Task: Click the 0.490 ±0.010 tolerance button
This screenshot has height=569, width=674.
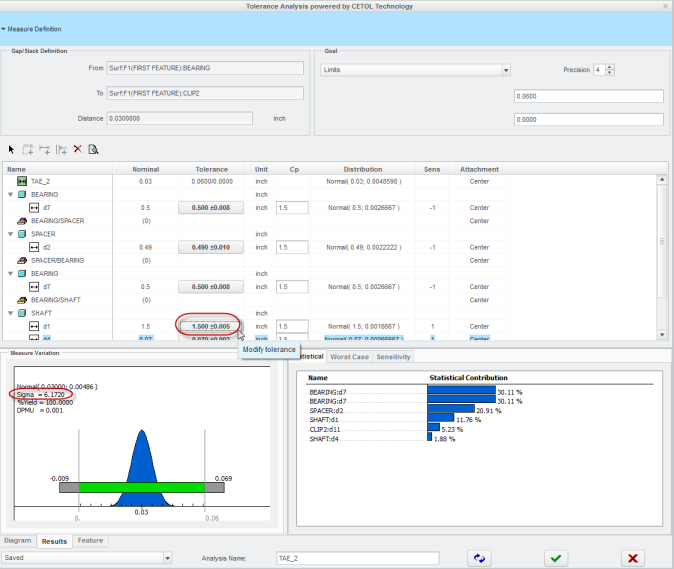Action: tap(211, 247)
